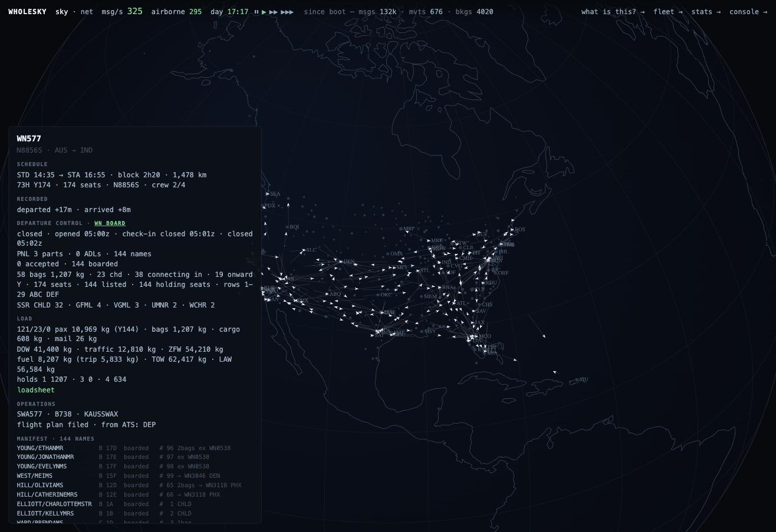The width and height of the screenshot is (776, 532).
Task: Switch to the net view tab
Action: coord(87,12)
